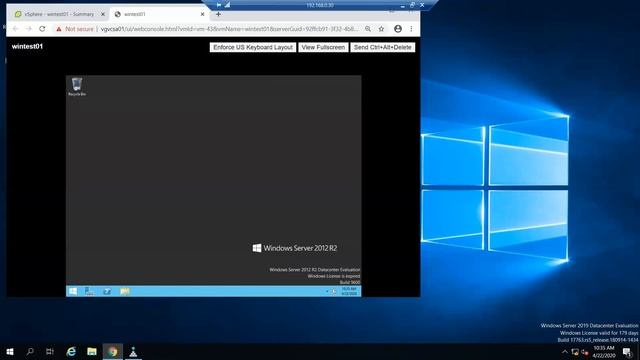
Task: Open the Chrome profile avatar menu
Action: pyautogui.click(x=398, y=29)
